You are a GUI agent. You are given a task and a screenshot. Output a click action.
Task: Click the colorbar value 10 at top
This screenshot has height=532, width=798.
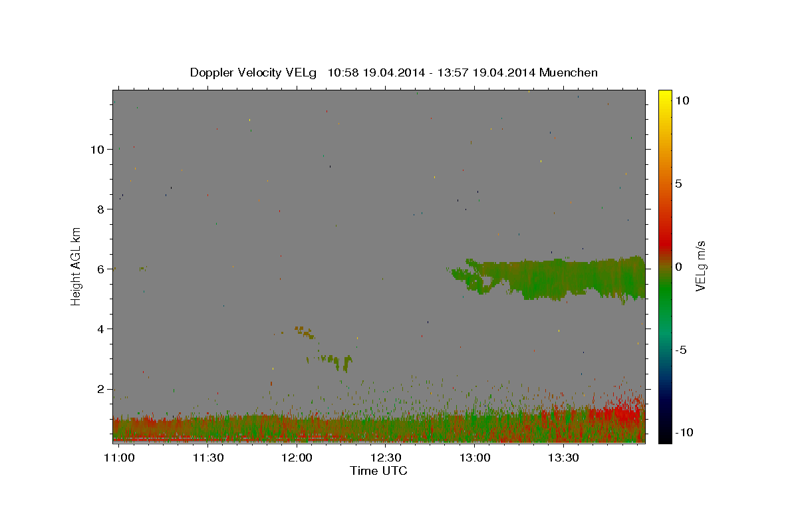point(682,100)
